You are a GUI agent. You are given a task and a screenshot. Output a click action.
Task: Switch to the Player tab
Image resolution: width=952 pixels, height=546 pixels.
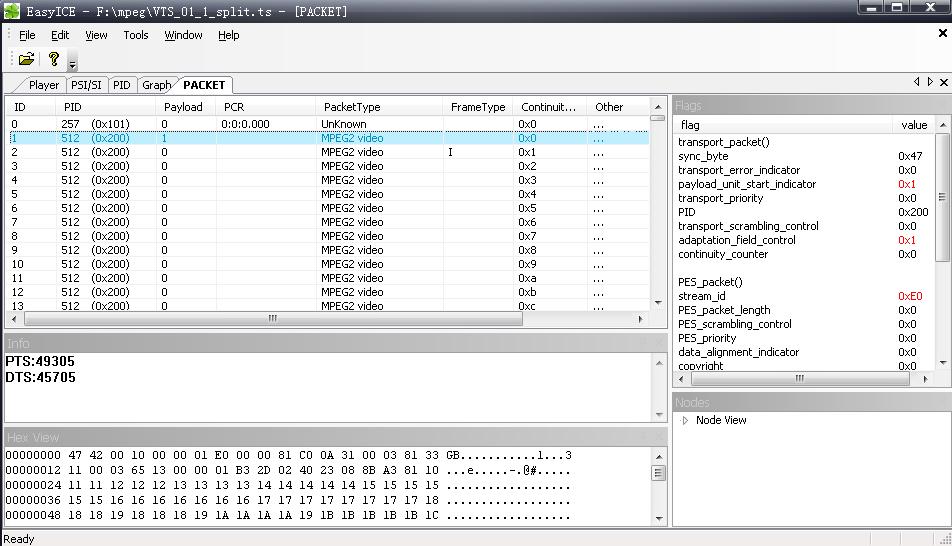44,85
